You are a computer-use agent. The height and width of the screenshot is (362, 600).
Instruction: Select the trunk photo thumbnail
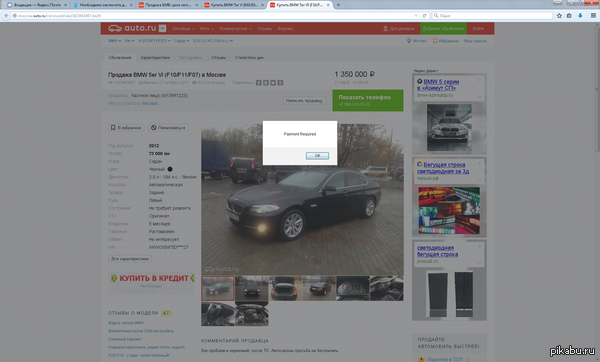click(285, 288)
